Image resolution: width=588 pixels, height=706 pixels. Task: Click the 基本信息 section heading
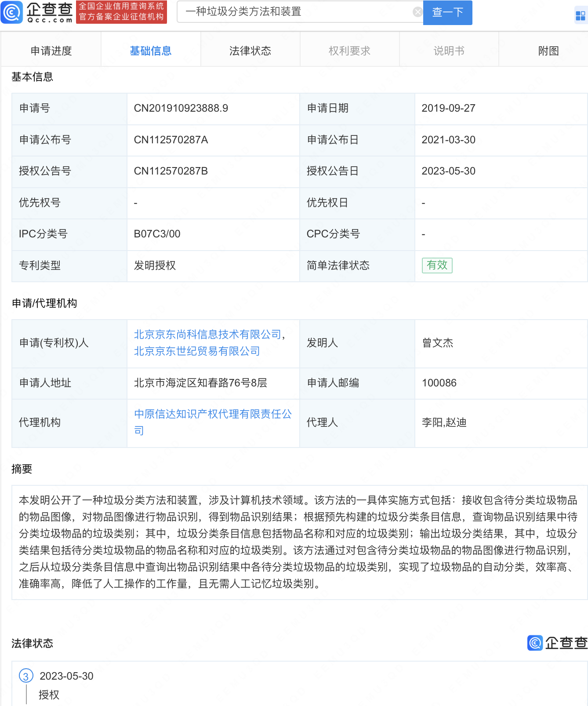tap(32, 77)
